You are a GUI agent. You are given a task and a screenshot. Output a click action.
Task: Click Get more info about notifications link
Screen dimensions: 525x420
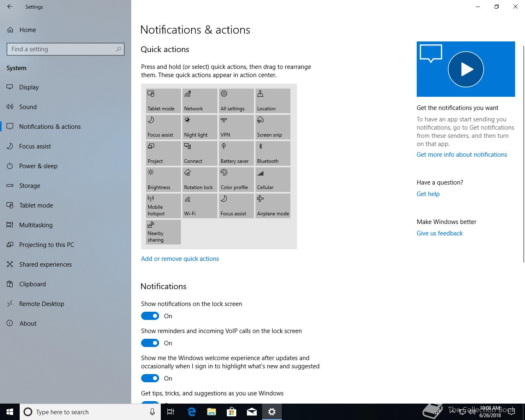[462, 155]
